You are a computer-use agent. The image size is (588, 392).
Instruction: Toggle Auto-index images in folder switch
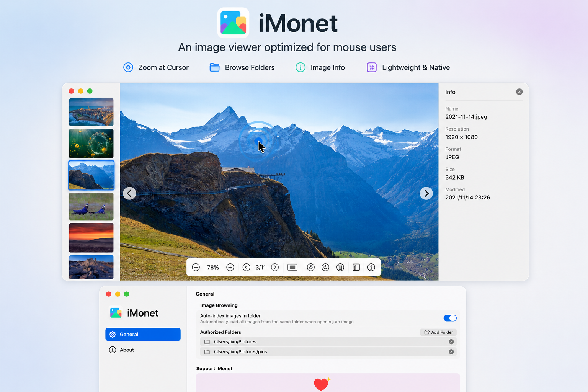tap(450, 318)
